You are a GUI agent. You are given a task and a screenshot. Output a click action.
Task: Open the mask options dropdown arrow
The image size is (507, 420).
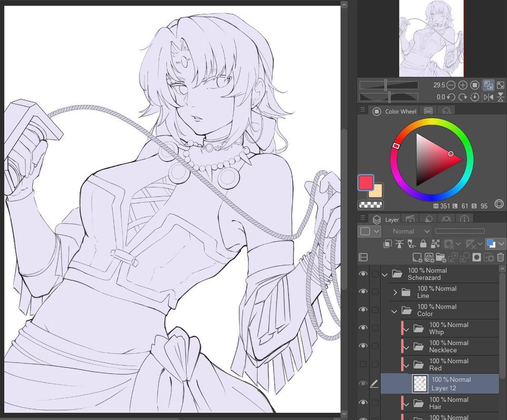tap(458, 244)
